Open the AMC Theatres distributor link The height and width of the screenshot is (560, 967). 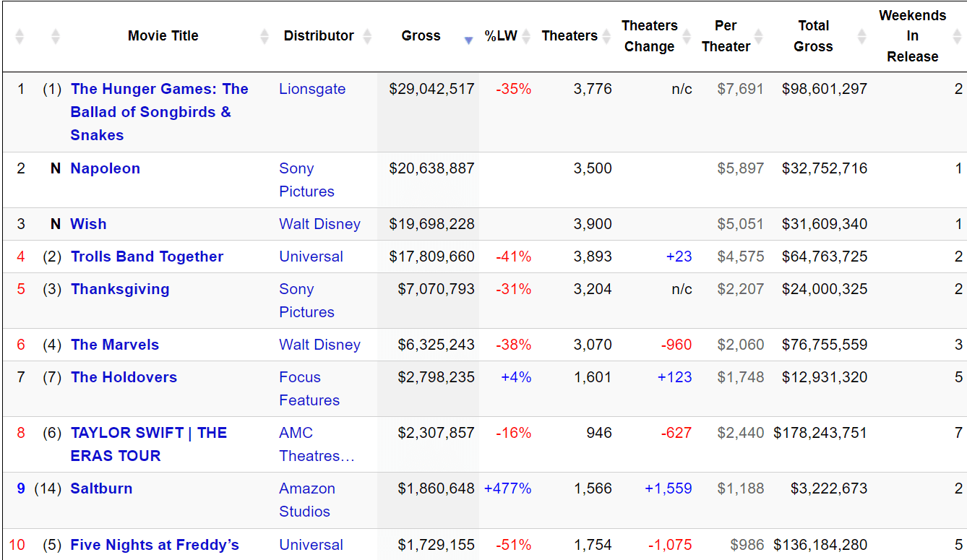point(317,444)
